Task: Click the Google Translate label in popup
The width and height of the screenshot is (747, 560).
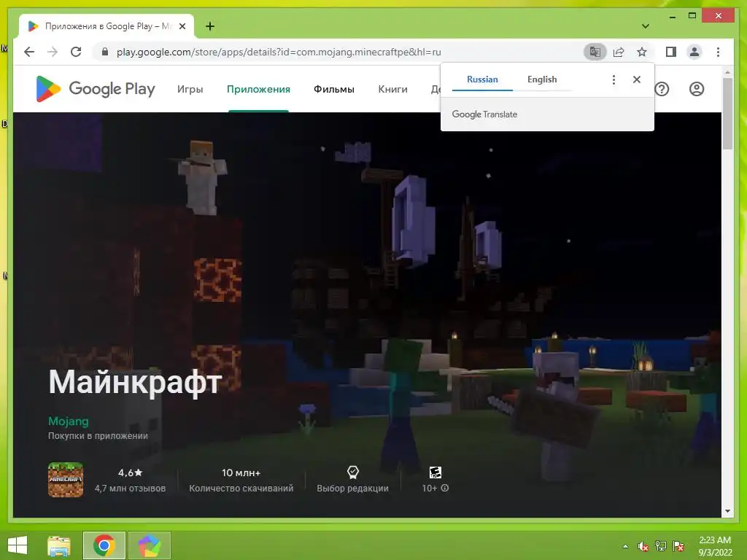Action: pos(484,114)
